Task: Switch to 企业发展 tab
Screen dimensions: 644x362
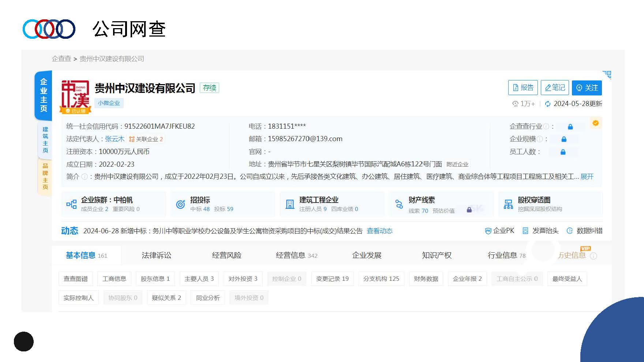Action: pos(367,255)
